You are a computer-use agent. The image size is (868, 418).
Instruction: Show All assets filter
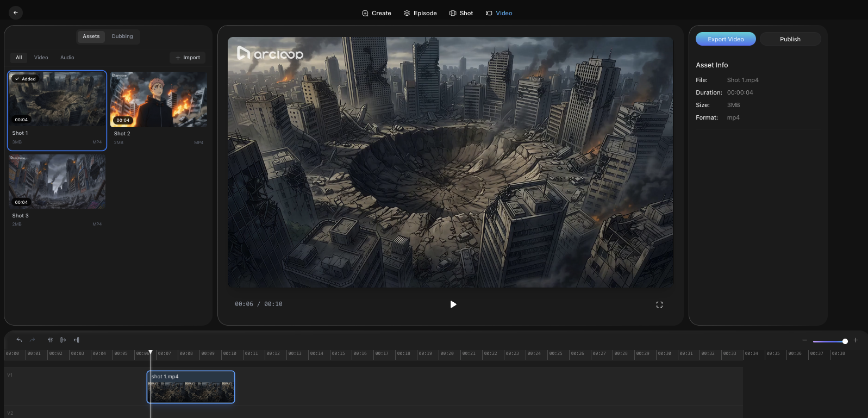pyautogui.click(x=18, y=58)
